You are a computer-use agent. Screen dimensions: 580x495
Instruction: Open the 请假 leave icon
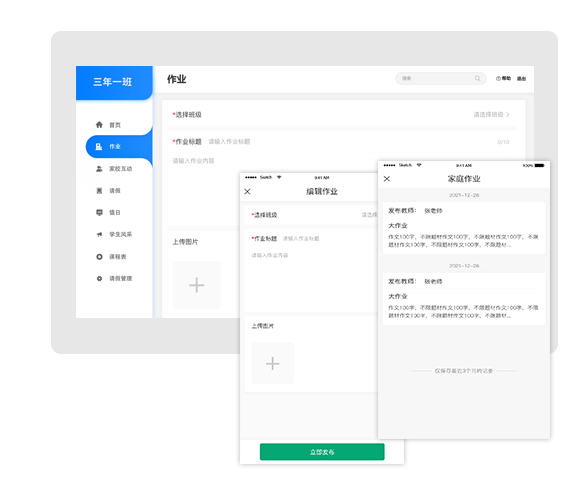coord(99,191)
